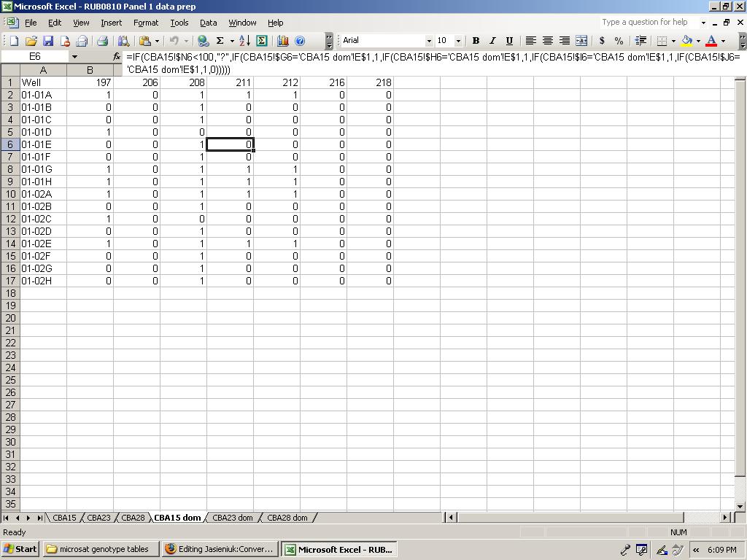
Task: Open a file with the Open folder icon
Action: pos(31,41)
